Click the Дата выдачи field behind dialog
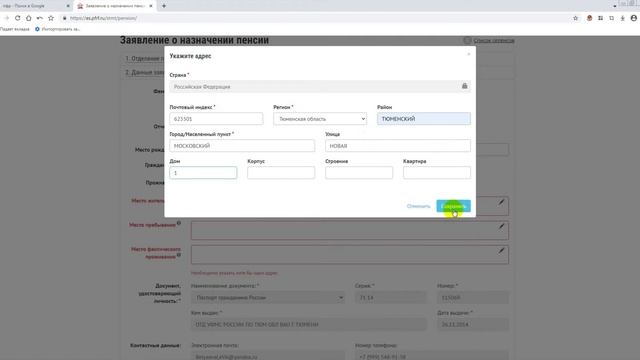The width and height of the screenshot is (640, 360). tap(473, 324)
